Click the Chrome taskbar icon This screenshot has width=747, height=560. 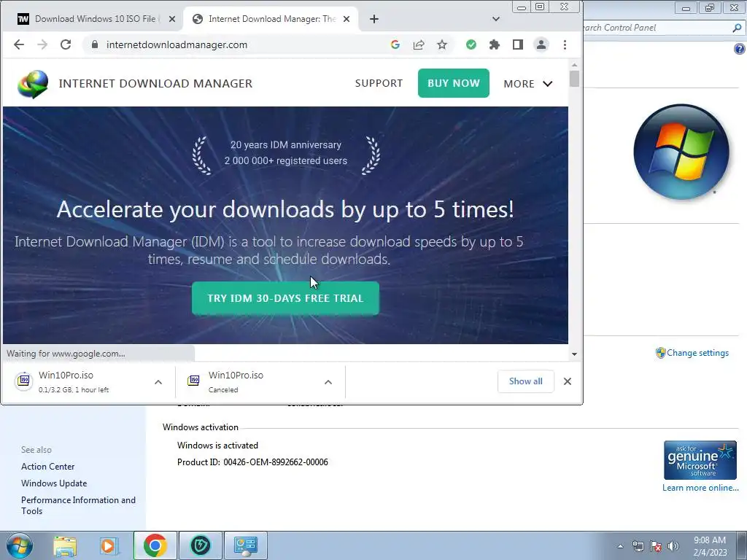pos(155,545)
